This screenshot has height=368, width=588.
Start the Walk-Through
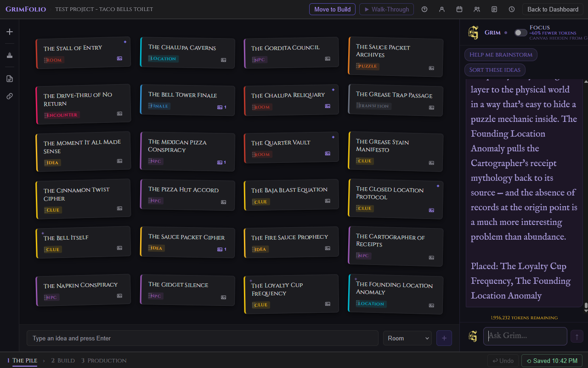coord(386,9)
